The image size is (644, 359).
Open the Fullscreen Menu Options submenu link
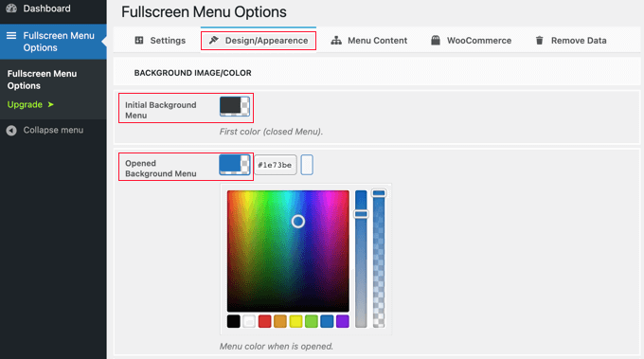coord(42,80)
